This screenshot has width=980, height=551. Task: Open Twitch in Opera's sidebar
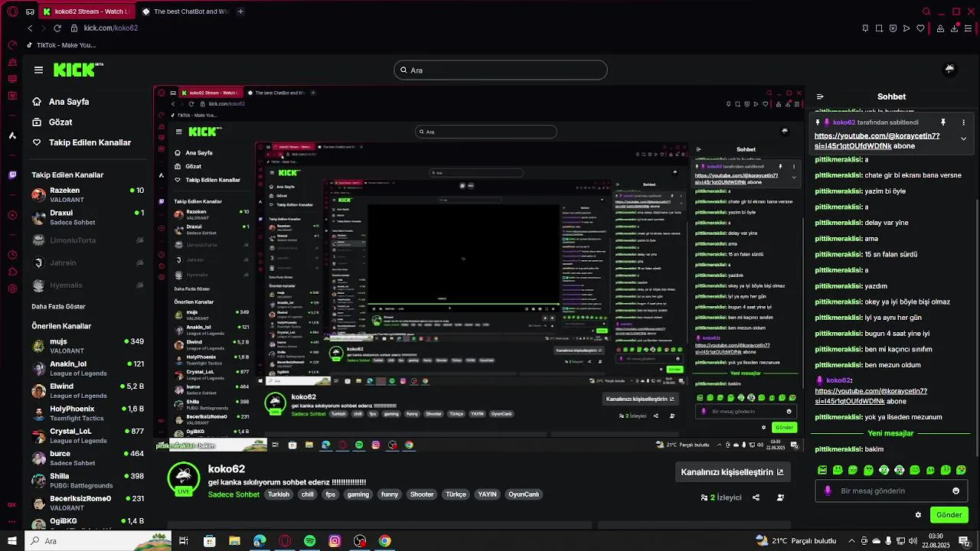pyautogui.click(x=12, y=175)
